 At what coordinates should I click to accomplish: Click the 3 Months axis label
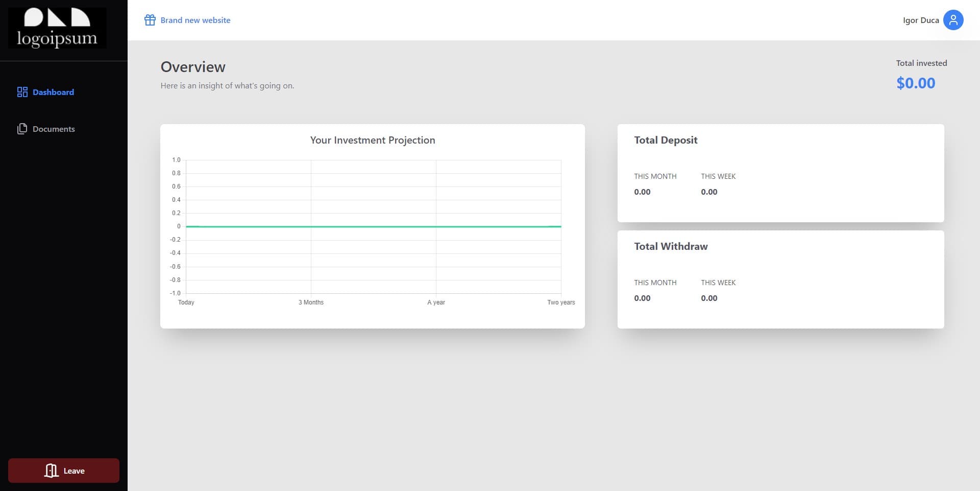(x=311, y=302)
